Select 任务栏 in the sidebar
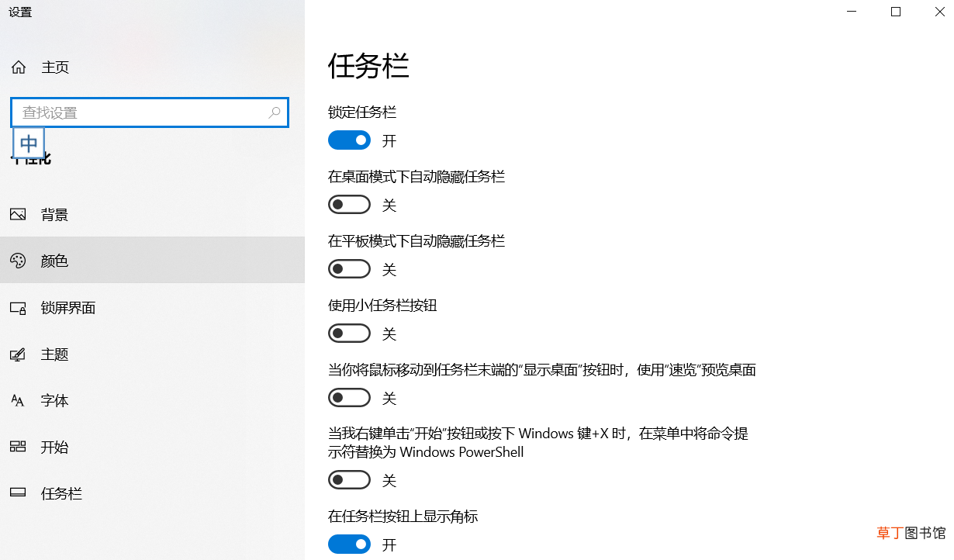 tap(152, 493)
